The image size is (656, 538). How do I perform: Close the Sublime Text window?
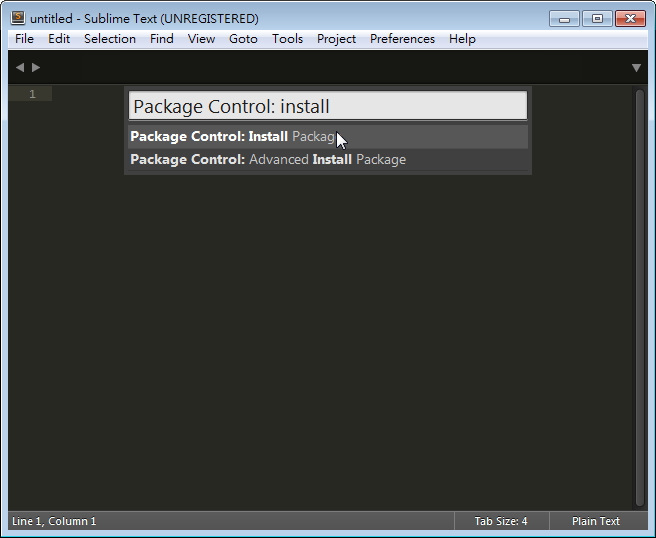[630, 19]
